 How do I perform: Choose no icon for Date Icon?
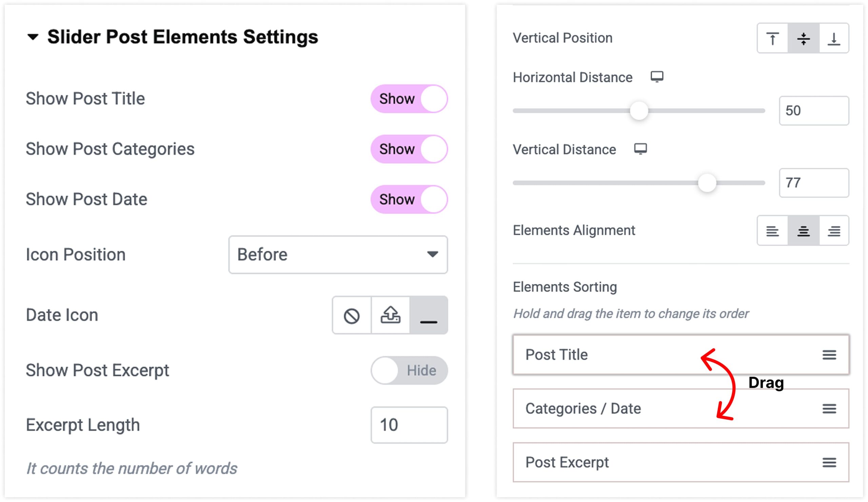click(352, 315)
